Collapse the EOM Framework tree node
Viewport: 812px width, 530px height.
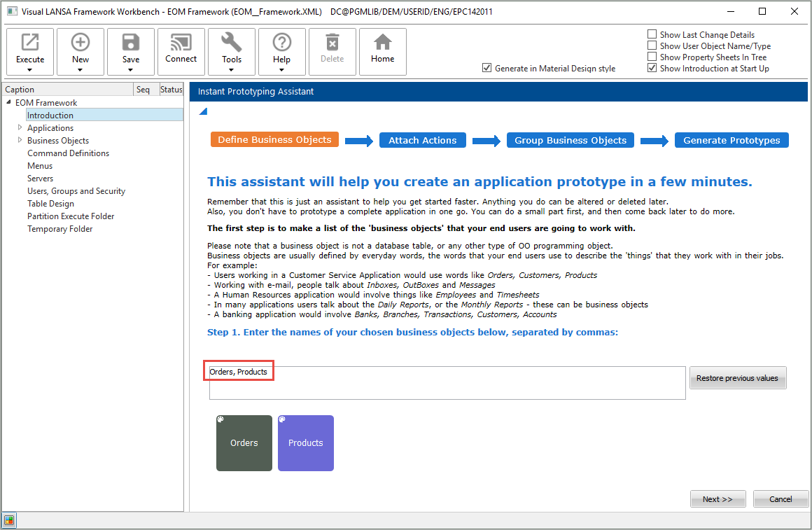tap(9, 102)
